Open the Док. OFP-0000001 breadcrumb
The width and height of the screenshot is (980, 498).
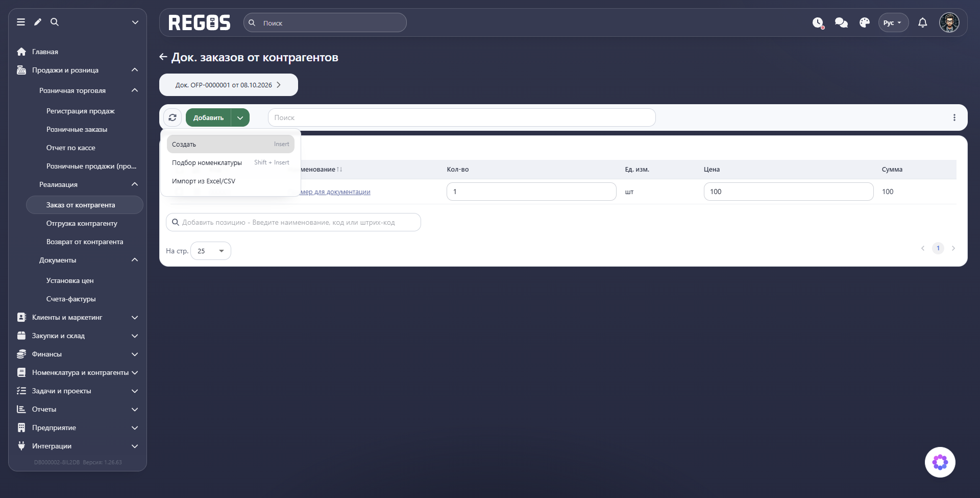[228, 85]
